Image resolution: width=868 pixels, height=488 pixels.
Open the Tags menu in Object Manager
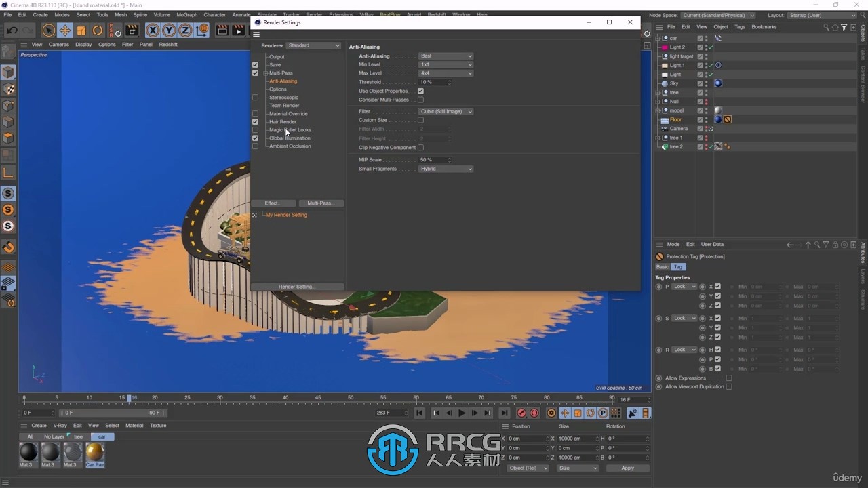pos(740,27)
